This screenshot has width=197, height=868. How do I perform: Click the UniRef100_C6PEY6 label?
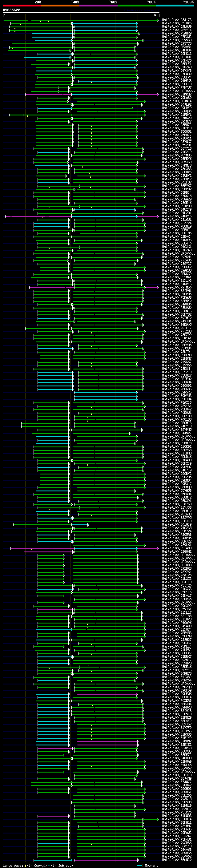tap(177, 159)
